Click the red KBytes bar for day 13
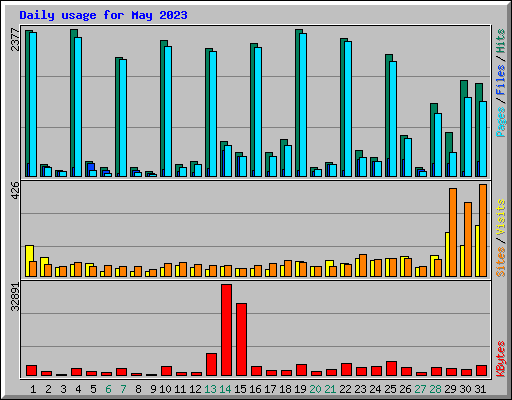Viewport: 512px width, 400px height. click(211, 364)
